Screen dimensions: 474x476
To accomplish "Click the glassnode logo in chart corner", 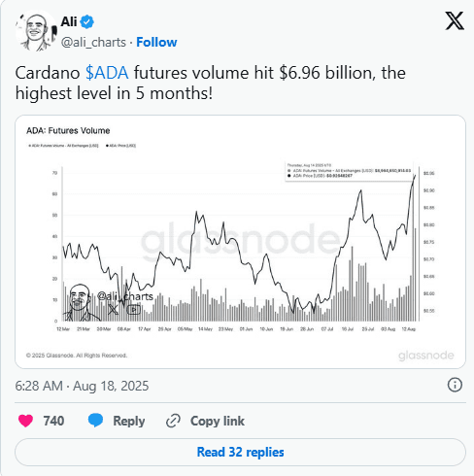I will click(425, 356).
